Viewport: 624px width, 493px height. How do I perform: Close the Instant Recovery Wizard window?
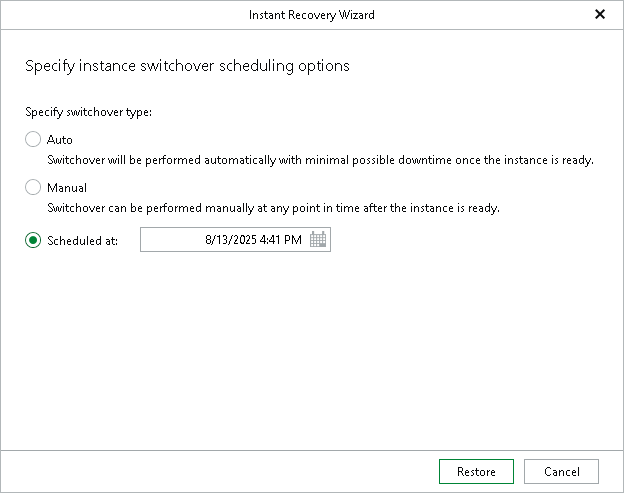(x=600, y=15)
